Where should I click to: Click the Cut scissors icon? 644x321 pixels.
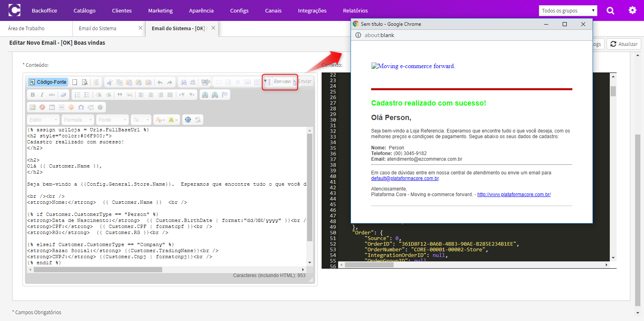[x=109, y=82]
